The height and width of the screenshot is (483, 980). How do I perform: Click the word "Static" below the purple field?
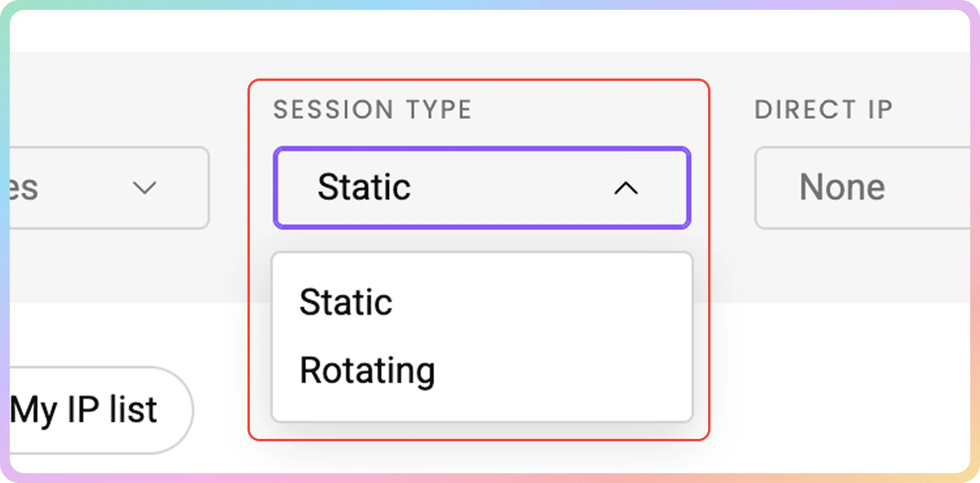point(345,302)
